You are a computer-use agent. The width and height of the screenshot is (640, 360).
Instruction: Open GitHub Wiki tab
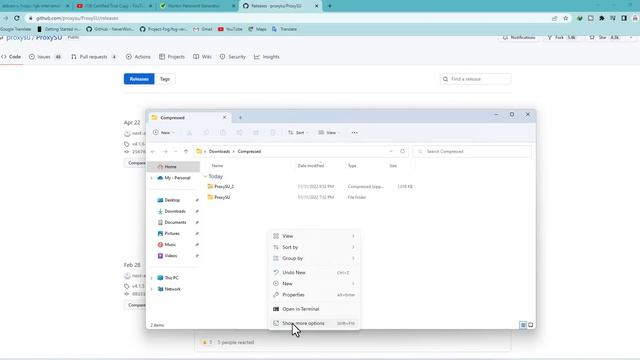pyautogui.click(x=202, y=57)
